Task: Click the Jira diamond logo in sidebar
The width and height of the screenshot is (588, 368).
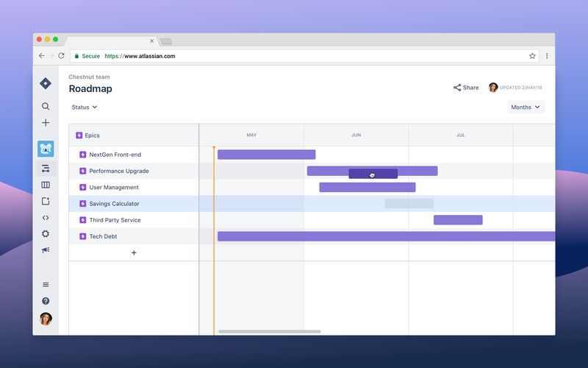Action: (x=46, y=83)
